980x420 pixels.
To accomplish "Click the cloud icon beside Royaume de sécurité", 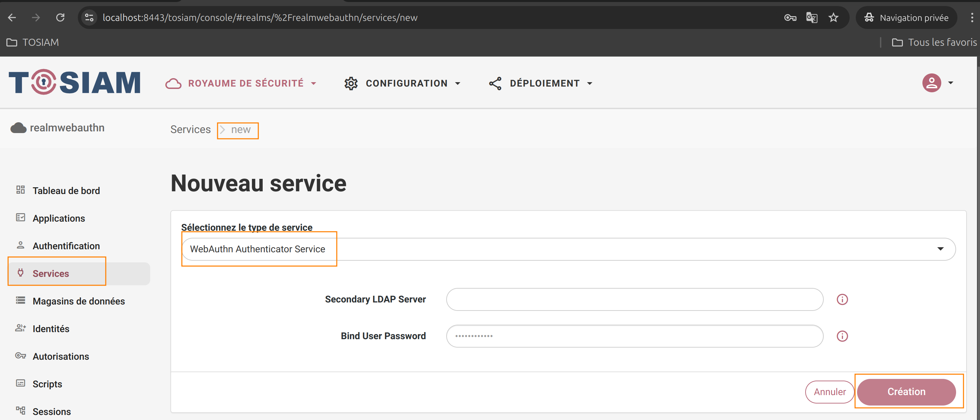I will [173, 83].
